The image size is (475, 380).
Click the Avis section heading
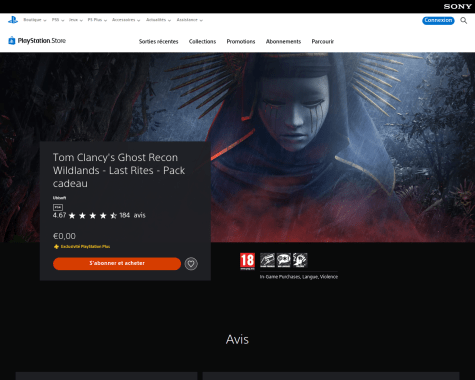[237, 339]
